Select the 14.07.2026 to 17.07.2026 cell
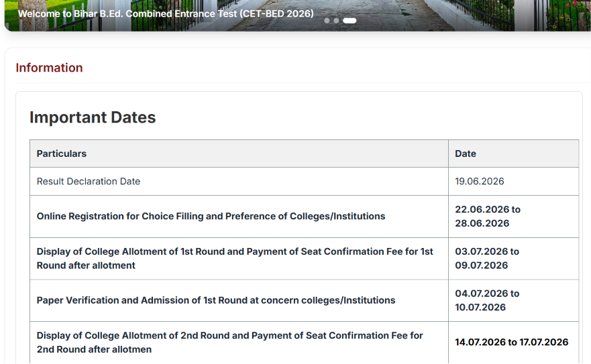Viewport: 591px width, 364px height. [x=511, y=342]
